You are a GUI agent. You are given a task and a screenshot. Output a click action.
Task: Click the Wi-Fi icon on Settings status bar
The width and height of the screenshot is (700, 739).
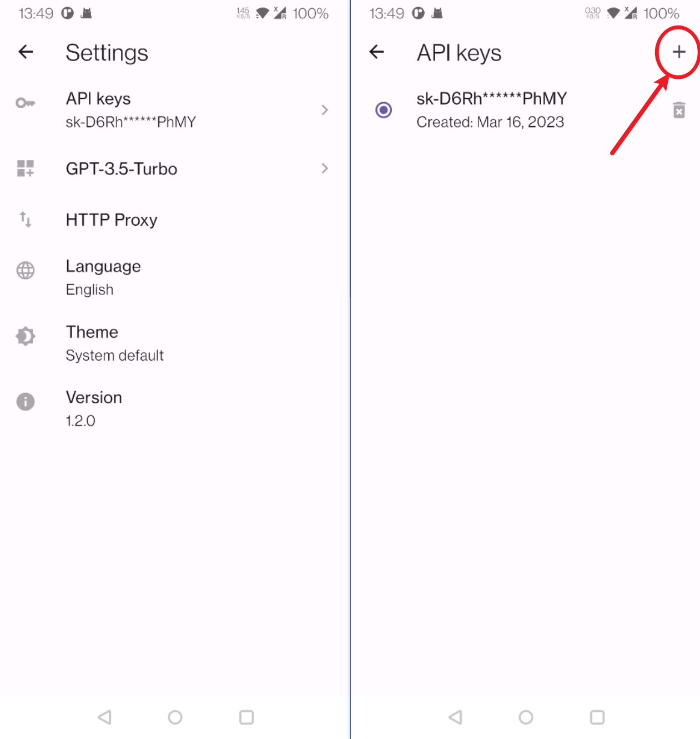tap(262, 13)
